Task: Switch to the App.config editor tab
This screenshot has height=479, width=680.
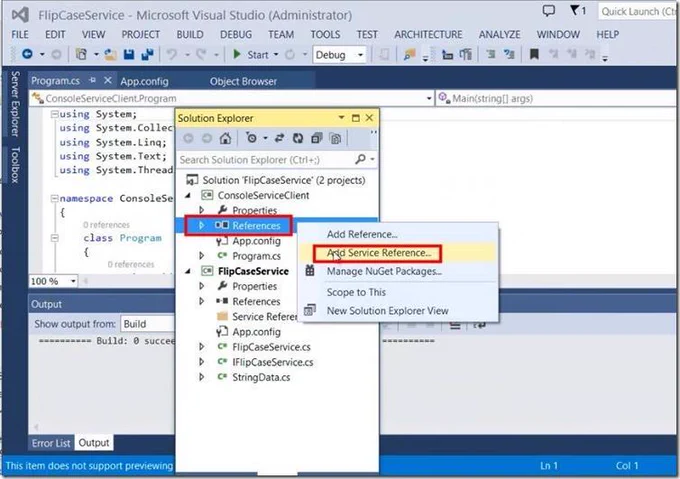Action: (144, 81)
